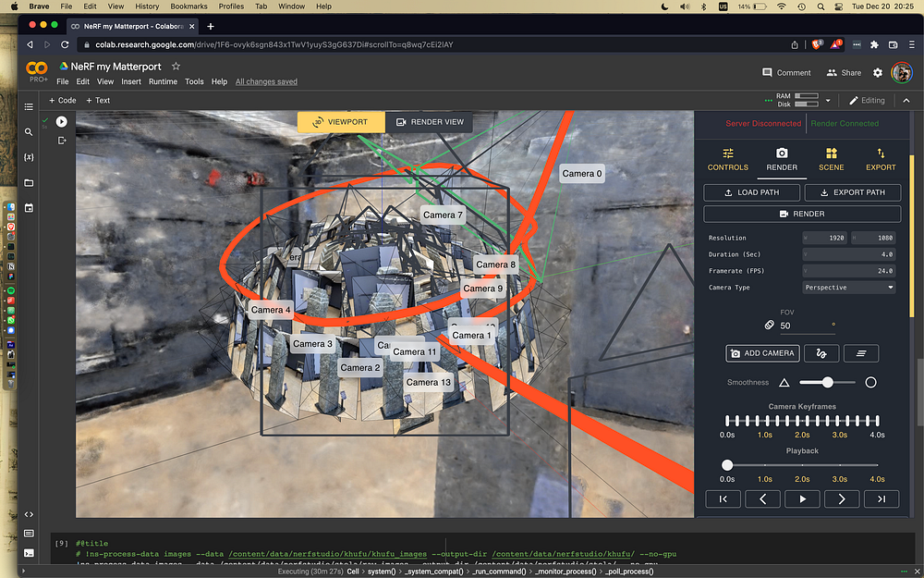
Task: Toggle the FOV link icon
Action: point(769,325)
